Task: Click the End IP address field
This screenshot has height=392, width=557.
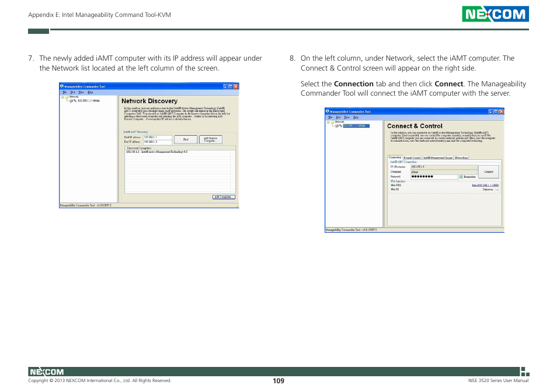Action: pos(158,142)
